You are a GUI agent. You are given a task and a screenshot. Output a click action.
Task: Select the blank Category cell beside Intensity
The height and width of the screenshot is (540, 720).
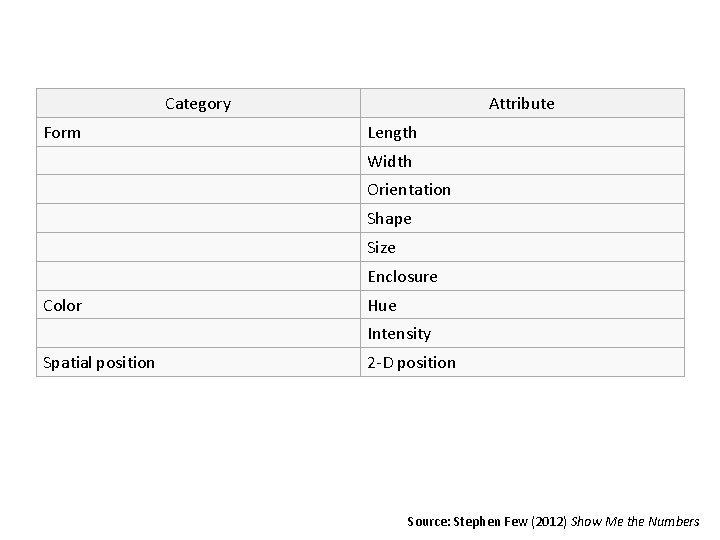(198, 334)
